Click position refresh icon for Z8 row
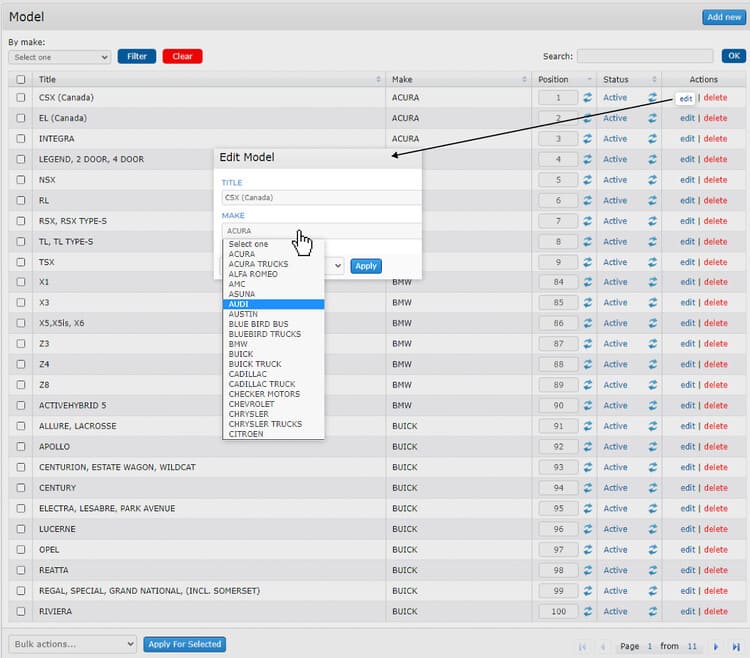This screenshot has height=658, width=750. click(x=587, y=385)
